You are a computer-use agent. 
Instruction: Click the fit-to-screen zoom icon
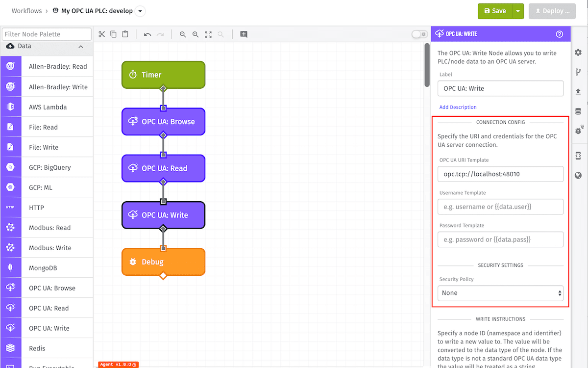pos(208,34)
